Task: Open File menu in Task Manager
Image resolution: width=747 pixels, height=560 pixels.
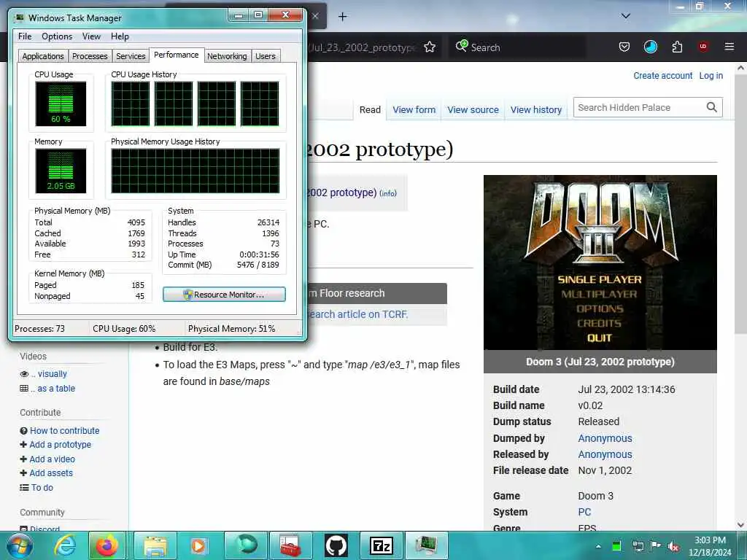Action: pyautogui.click(x=25, y=36)
